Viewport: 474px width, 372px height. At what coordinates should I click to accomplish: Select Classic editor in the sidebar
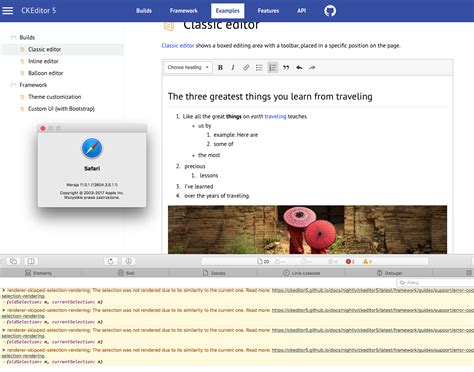click(44, 49)
